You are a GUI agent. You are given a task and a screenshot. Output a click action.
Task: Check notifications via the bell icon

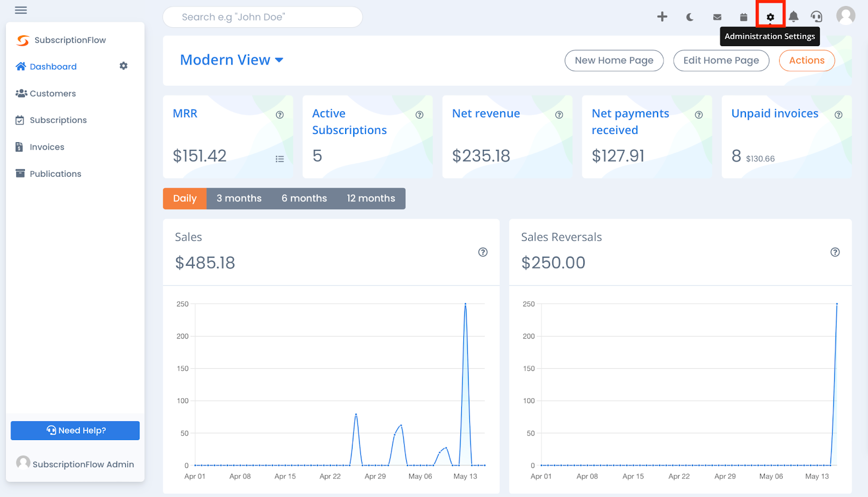794,17
